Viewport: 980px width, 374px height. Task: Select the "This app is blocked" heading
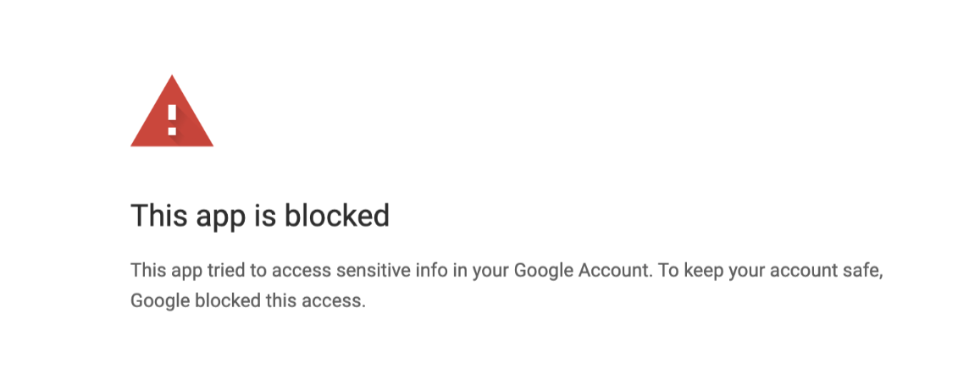(x=260, y=216)
